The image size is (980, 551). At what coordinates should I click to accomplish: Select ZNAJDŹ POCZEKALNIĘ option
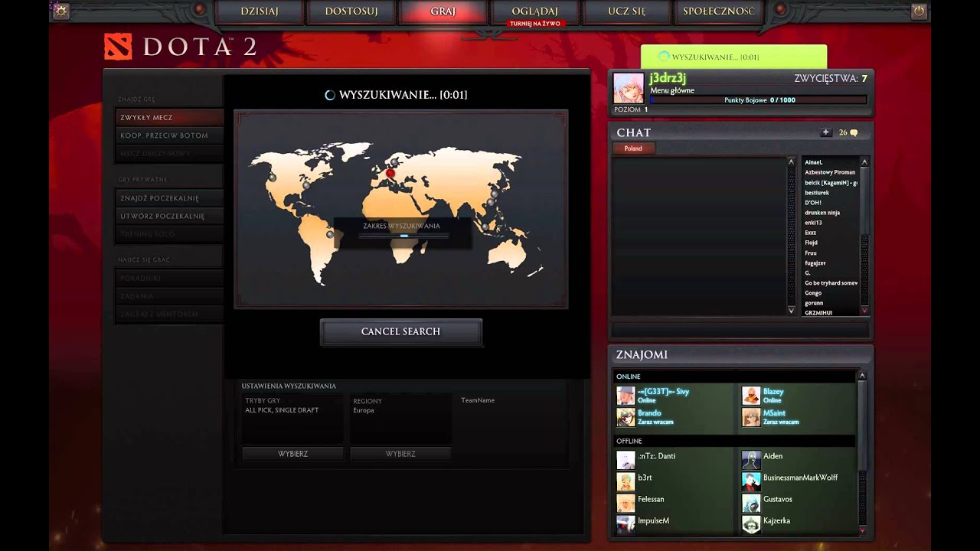pyautogui.click(x=169, y=198)
